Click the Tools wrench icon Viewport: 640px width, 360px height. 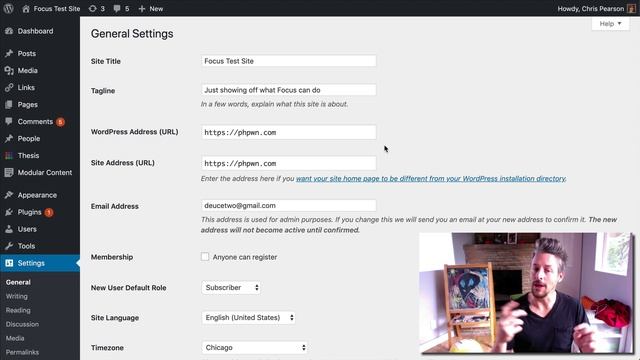point(9,246)
